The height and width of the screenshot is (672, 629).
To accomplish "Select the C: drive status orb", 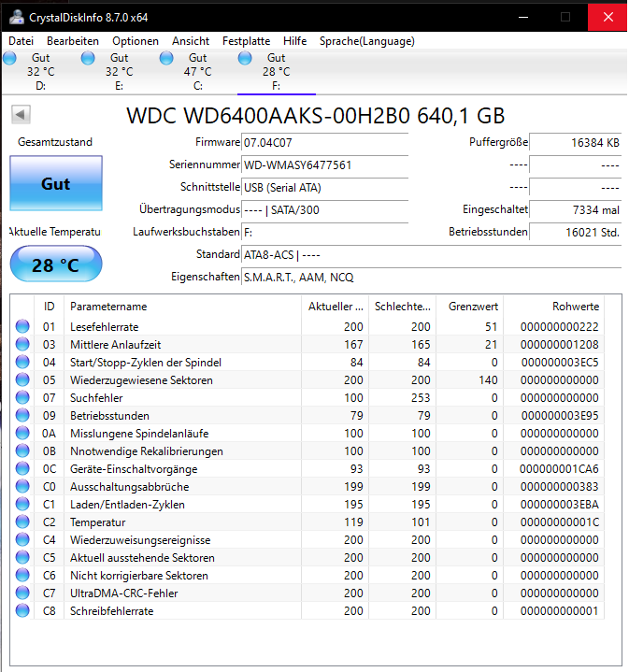I will coord(166,58).
